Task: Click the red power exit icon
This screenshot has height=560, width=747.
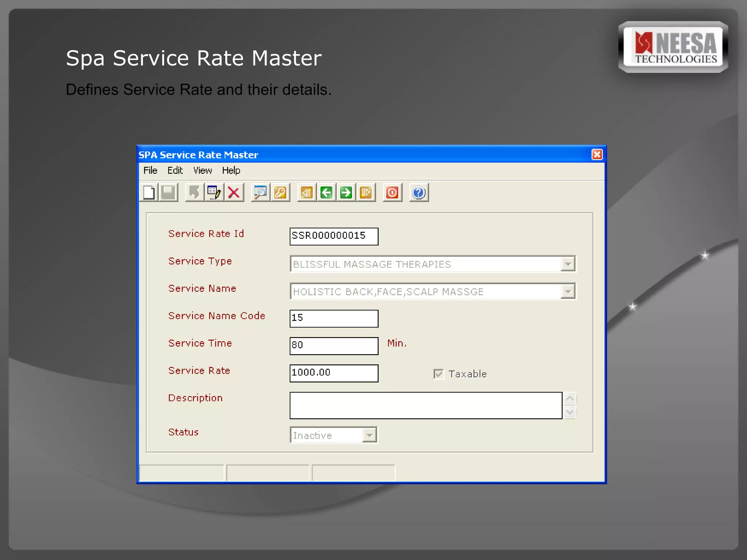Action: 392,192
